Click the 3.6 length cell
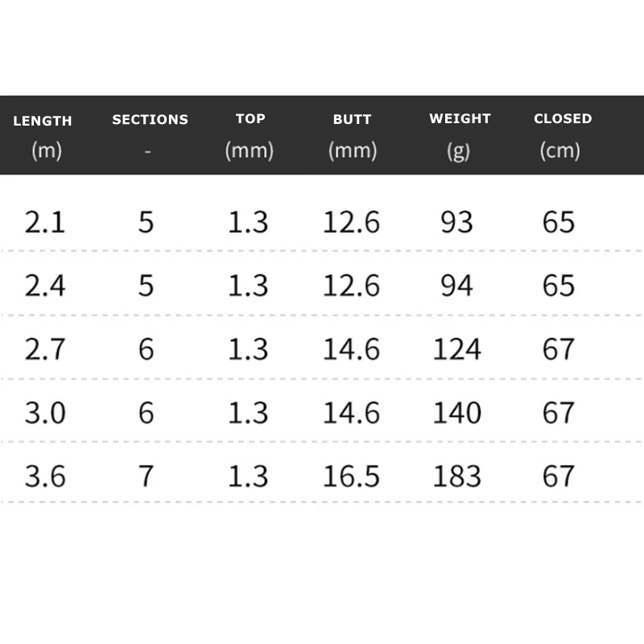The image size is (644, 644). pyautogui.click(x=44, y=476)
